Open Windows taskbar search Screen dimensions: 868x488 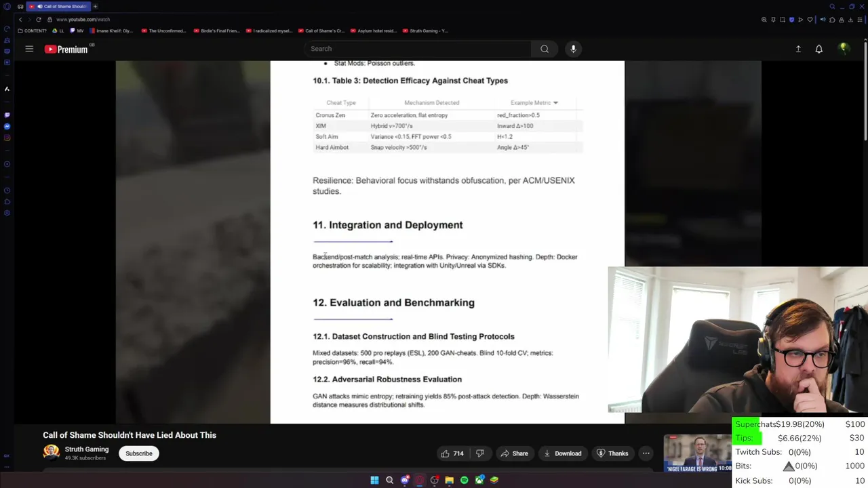(x=389, y=480)
